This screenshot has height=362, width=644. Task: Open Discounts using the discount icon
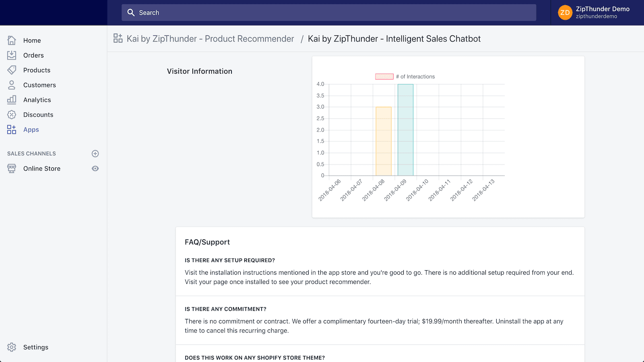click(12, 115)
